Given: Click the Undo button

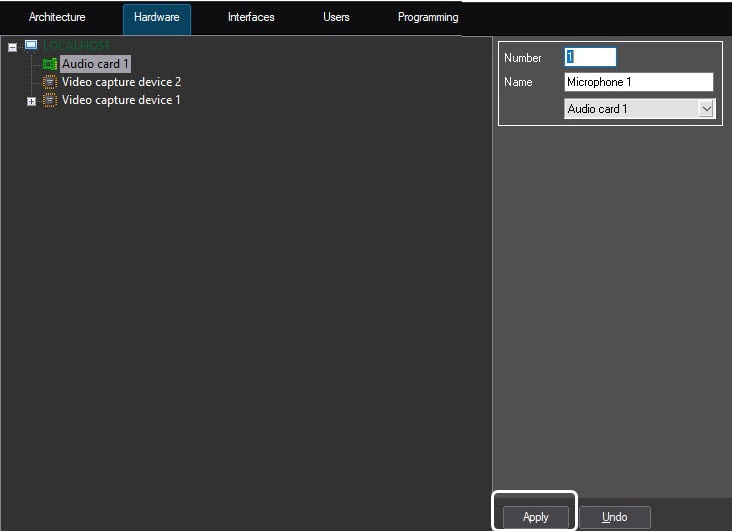Looking at the screenshot, I should tap(614, 517).
